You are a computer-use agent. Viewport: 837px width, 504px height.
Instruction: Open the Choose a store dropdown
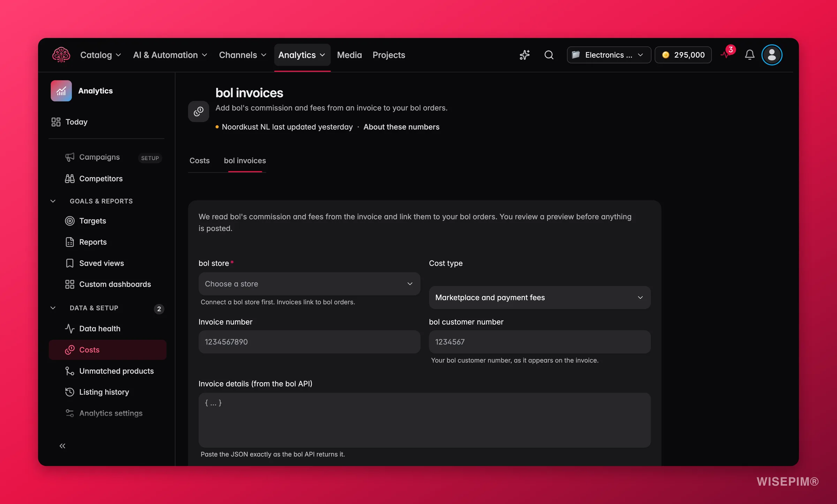[309, 284]
